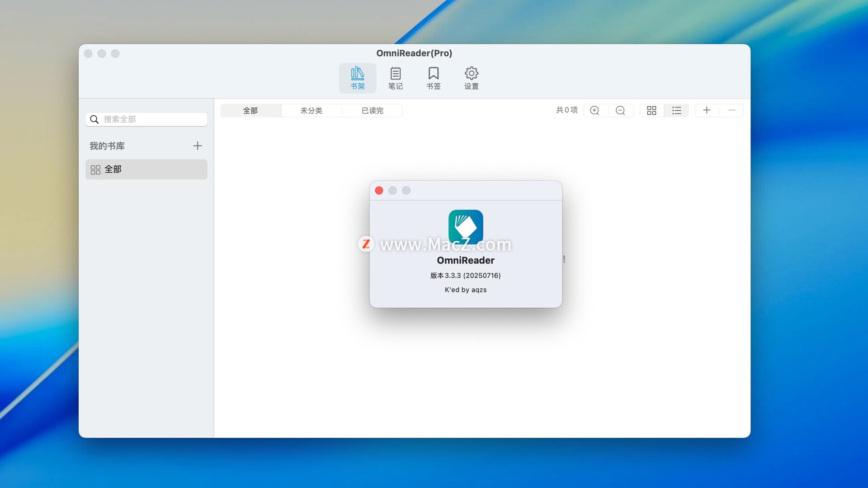Image resolution: width=868 pixels, height=488 pixels.
Task: Open the 笔记 notes tab
Action: [x=395, y=78]
